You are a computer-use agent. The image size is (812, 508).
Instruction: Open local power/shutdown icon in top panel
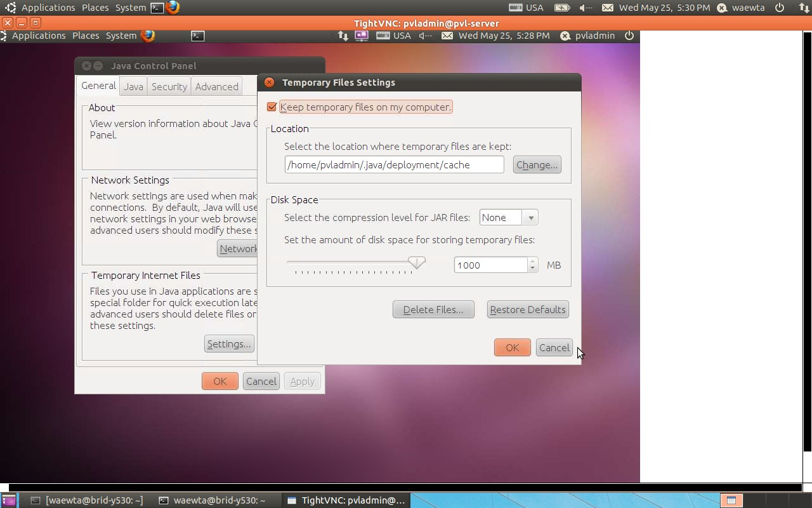[780, 8]
